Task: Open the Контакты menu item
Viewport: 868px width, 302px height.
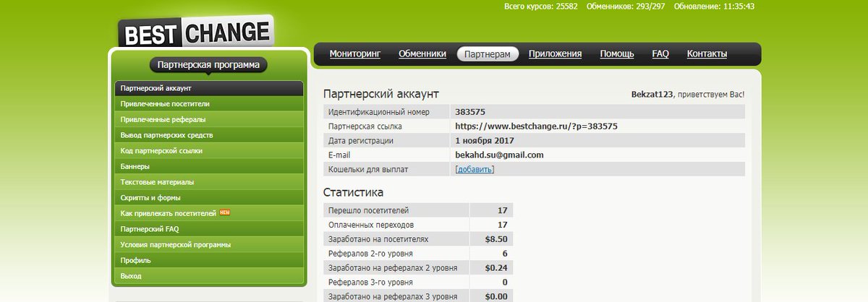Action: (x=707, y=53)
